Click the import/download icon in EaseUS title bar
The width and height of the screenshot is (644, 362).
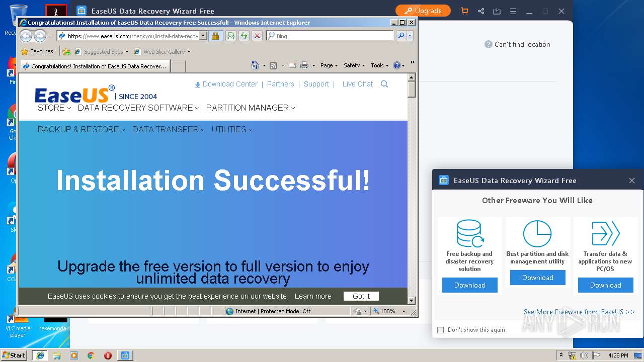(x=497, y=11)
